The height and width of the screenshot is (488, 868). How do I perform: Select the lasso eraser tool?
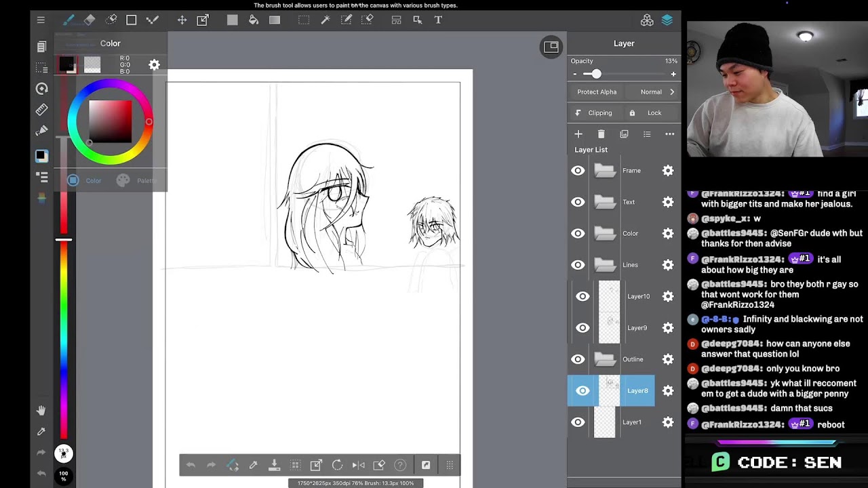coord(111,20)
